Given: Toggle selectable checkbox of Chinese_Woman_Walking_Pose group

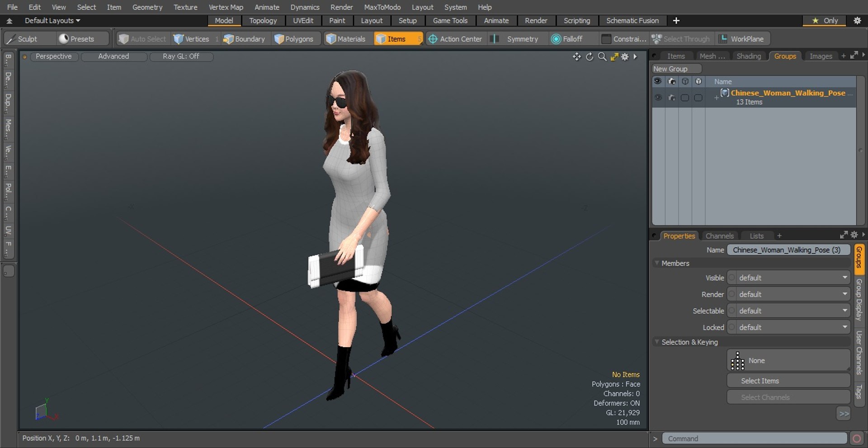Looking at the screenshot, I should 685,98.
